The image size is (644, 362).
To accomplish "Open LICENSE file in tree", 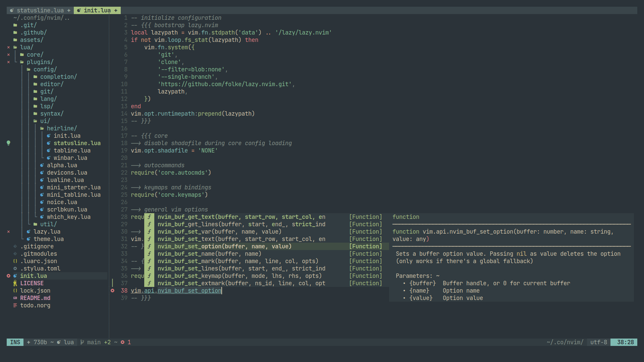I will click(x=32, y=283).
